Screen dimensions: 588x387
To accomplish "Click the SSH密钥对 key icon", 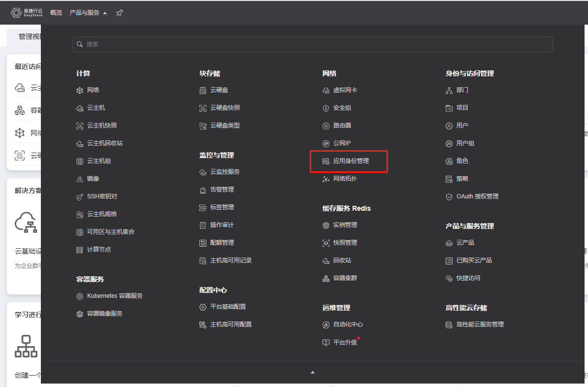I will 80,196.
